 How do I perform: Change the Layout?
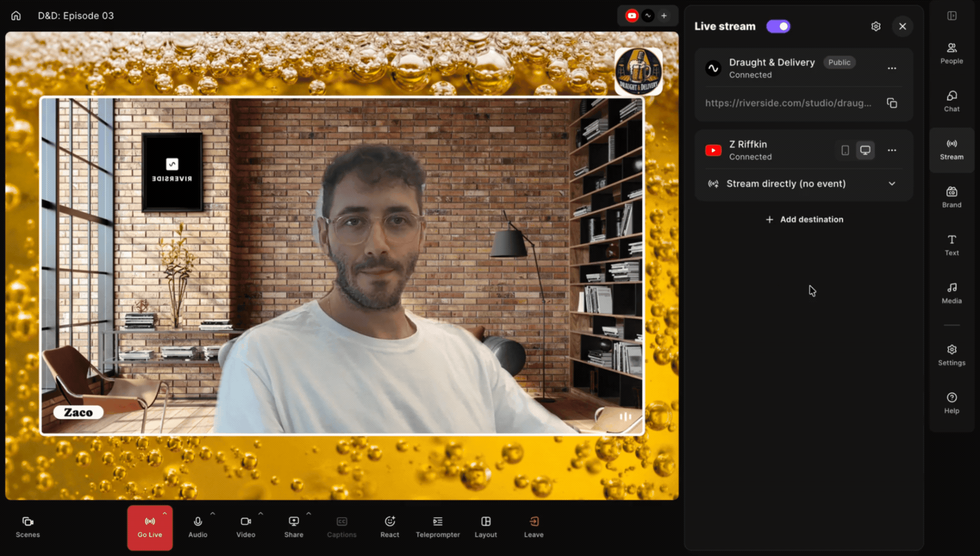tap(486, 527)
